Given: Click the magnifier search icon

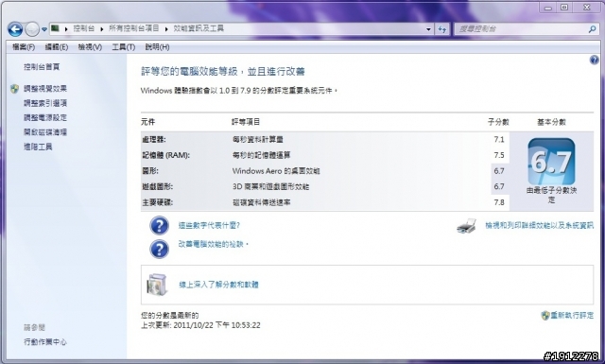Looking at the screenshot, I should pos(593,29).
